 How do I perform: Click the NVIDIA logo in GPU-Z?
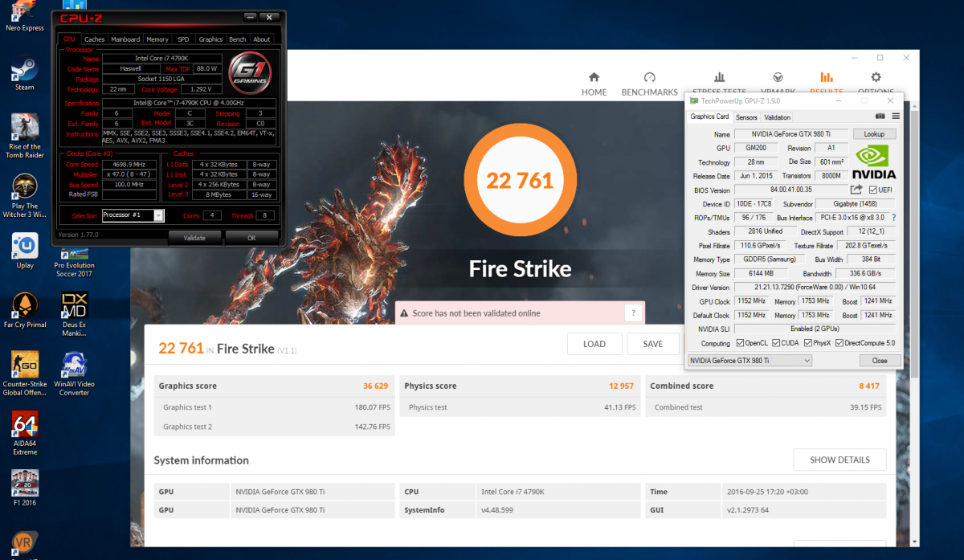(874, 162)
